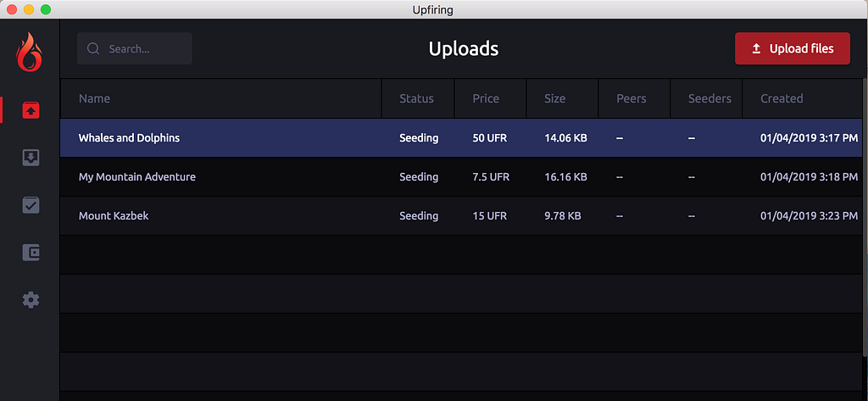Click inside the Search field
This screenshot has width=868, height=401.
coord(135,48)
